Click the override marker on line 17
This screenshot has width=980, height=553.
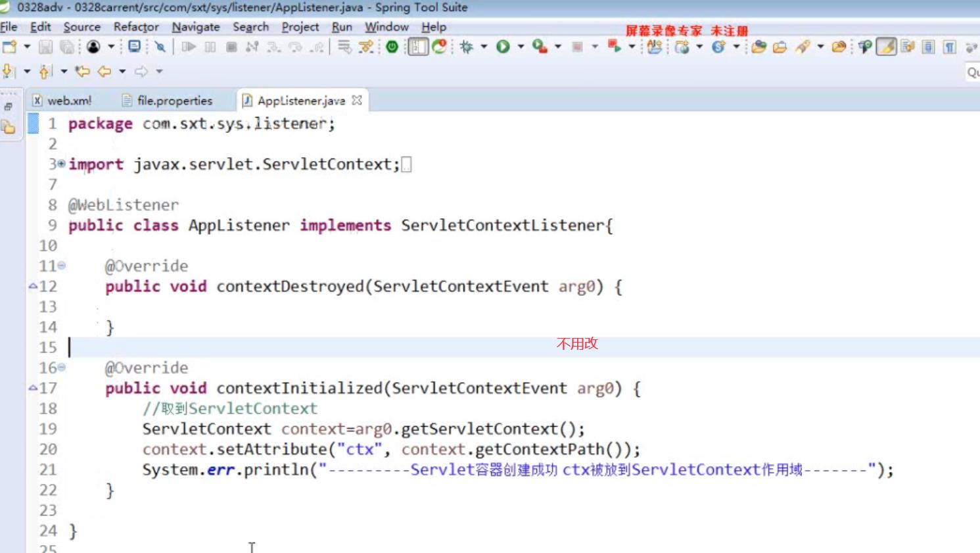33,388
